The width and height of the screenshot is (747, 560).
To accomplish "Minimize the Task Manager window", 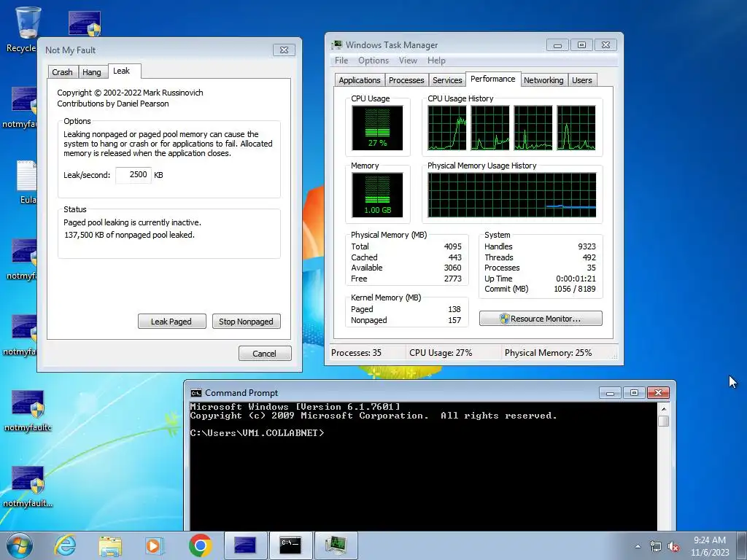I will [x=557, y=45].
